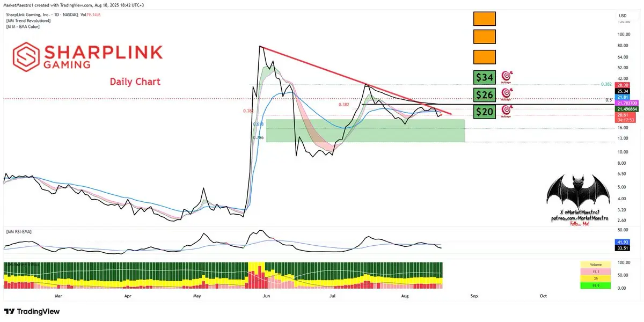Screen dimensions: 644x322
Task: Click the TradingView logo at the bottom
Action: (32, 312)
